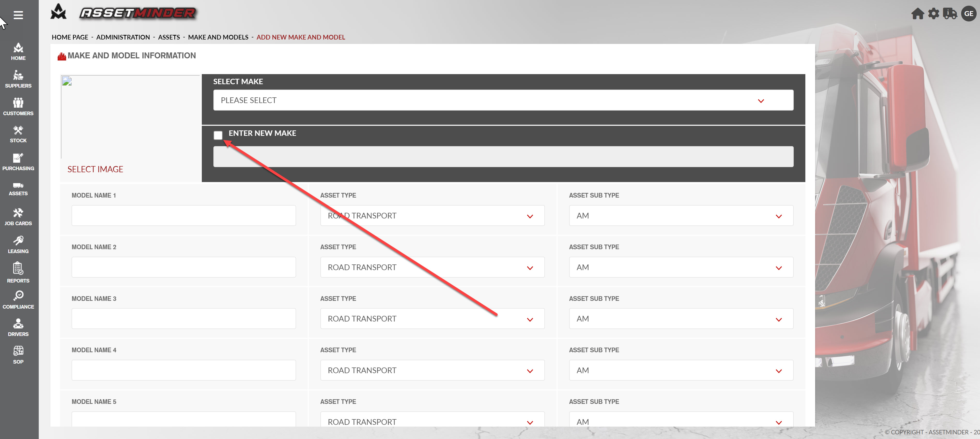
Task: Open the Stock tools icon
Action: tap(18, 134)
